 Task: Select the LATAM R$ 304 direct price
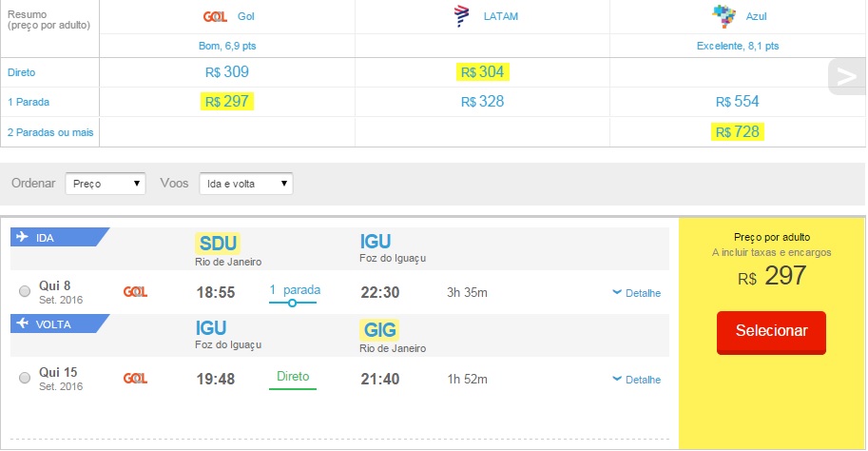[482, 72]
